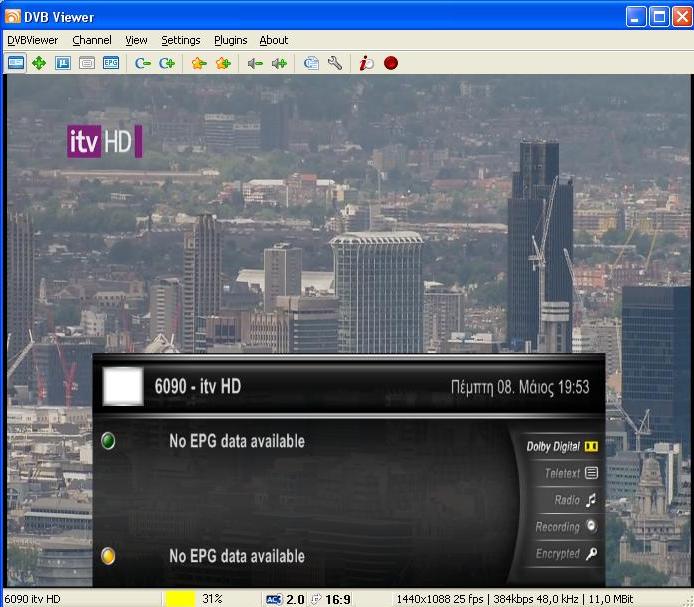
Task: Start recording with red circle button
Action: (x=391, y=63)
